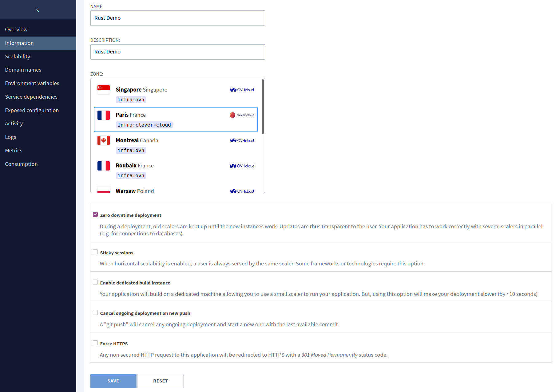The height and width of the screenshot is (392, 555).
Task: Click the Singapore flag icon
Action: pyautogui.click(x=104, y=89)
